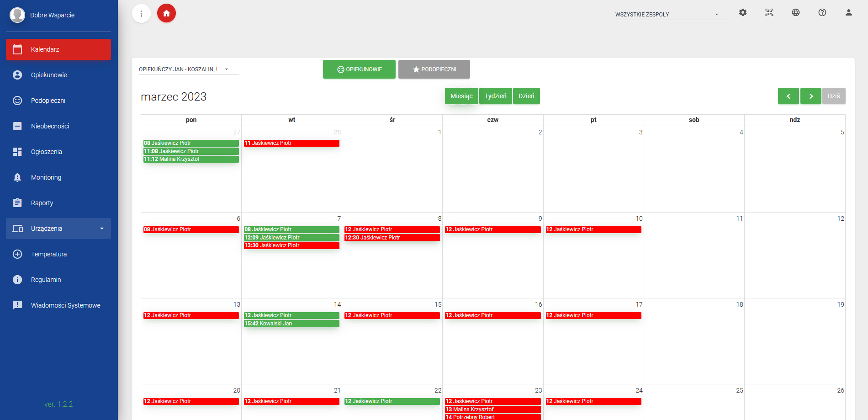The width and height of the screenshot is (868, 420).
Task: Open red 08 Jaśkiewicz Piotr event on 6th
Action: [191, 229]
